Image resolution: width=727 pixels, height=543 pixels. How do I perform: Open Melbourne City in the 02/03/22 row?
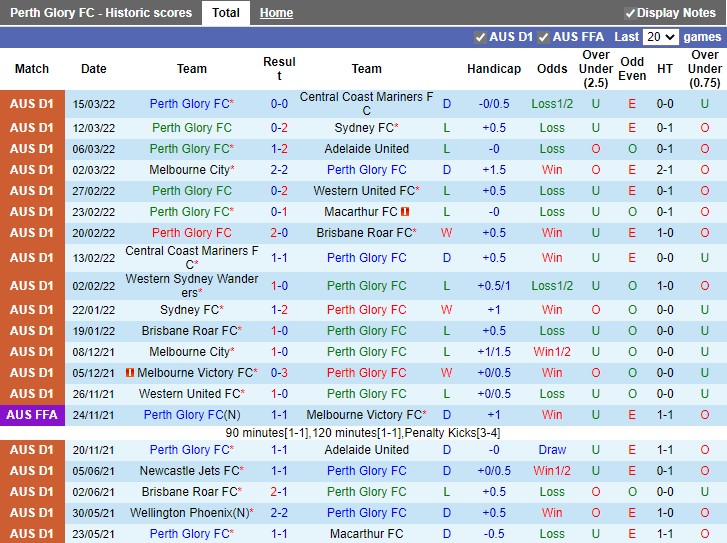[x=189, y=170]
